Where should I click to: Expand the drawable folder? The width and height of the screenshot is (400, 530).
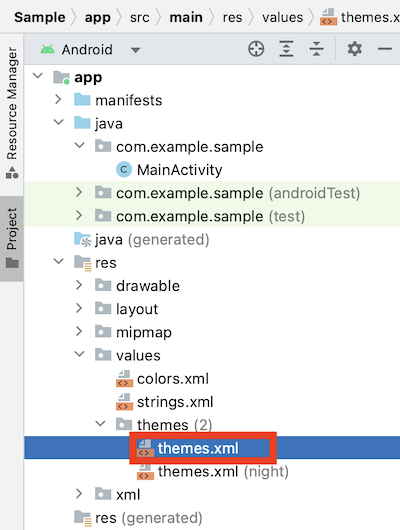click(x=79, y=285)
